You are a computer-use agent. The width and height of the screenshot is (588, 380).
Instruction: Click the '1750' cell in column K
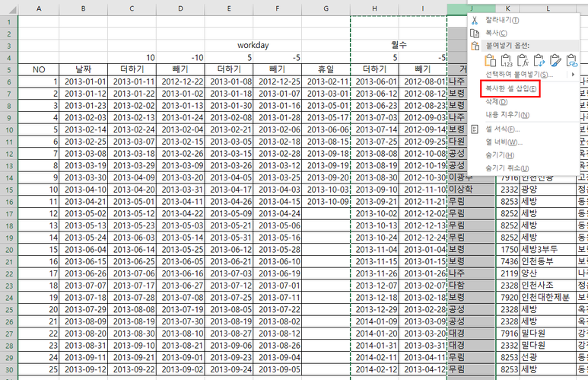[508, 250]
